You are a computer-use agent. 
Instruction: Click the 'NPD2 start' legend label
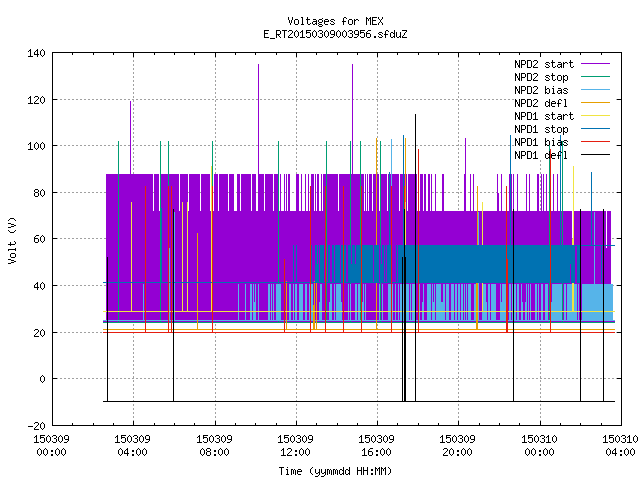click(544, 64)
